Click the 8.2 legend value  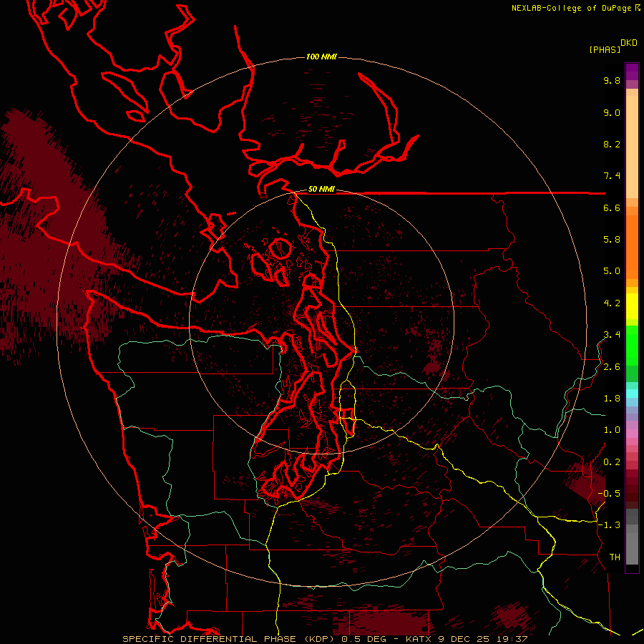tap(612, 144)
